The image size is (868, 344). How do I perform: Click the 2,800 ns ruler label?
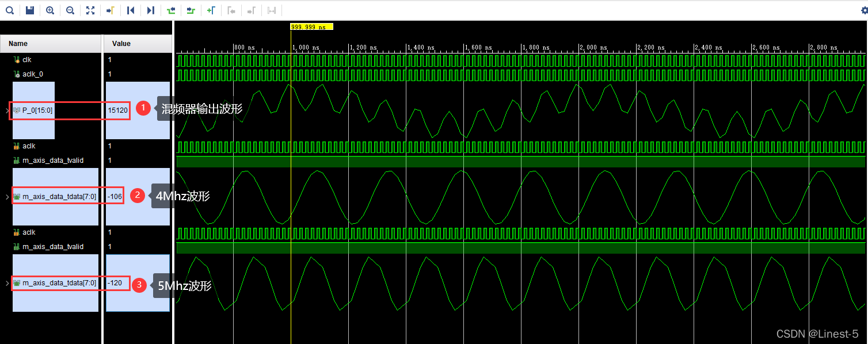[824, 48]
